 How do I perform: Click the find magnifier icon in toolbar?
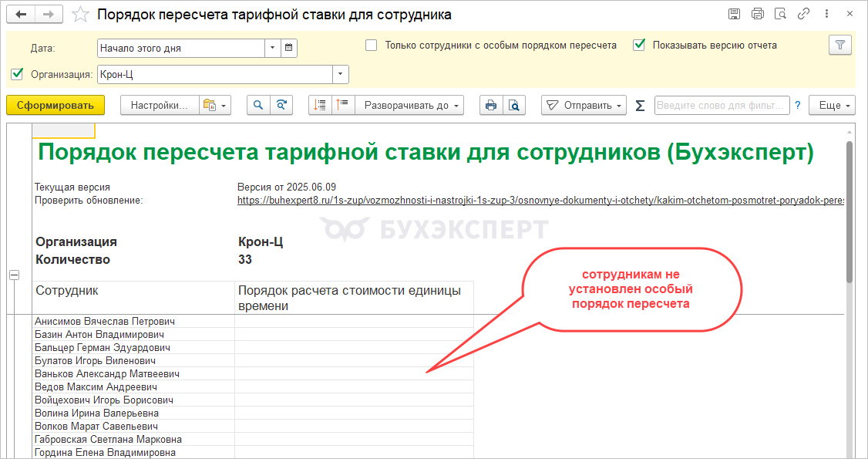[x=259, y=106]
